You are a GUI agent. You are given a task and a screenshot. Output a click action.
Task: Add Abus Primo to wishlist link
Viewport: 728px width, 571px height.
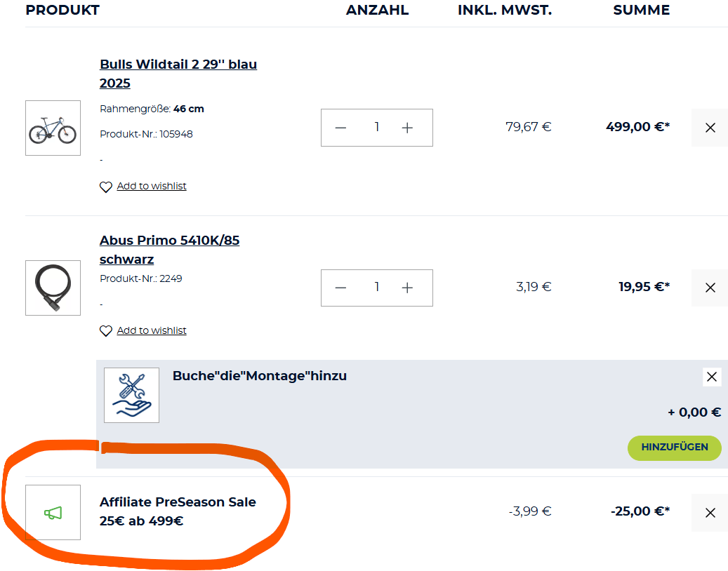coord(152,330)
